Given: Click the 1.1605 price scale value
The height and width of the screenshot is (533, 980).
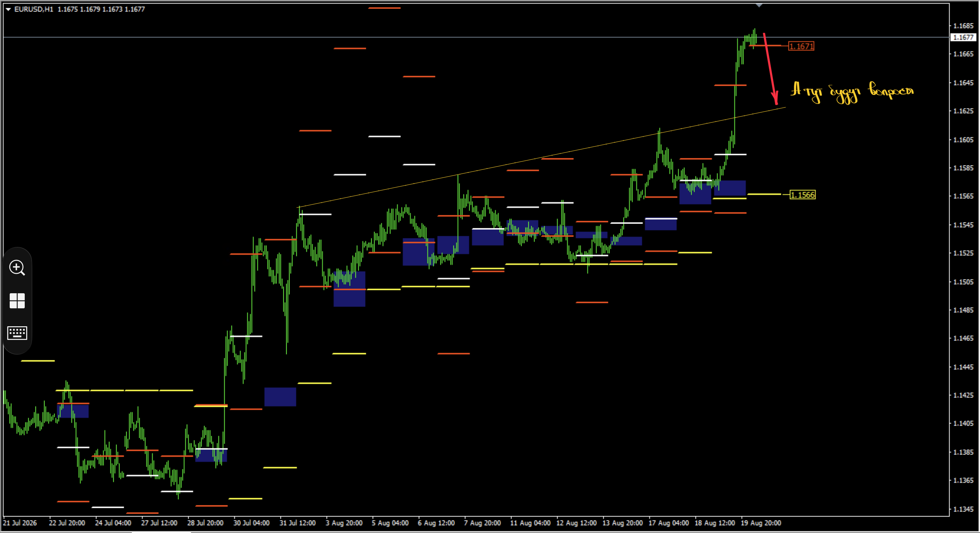Looking at the screenshot, I should 963,140.
